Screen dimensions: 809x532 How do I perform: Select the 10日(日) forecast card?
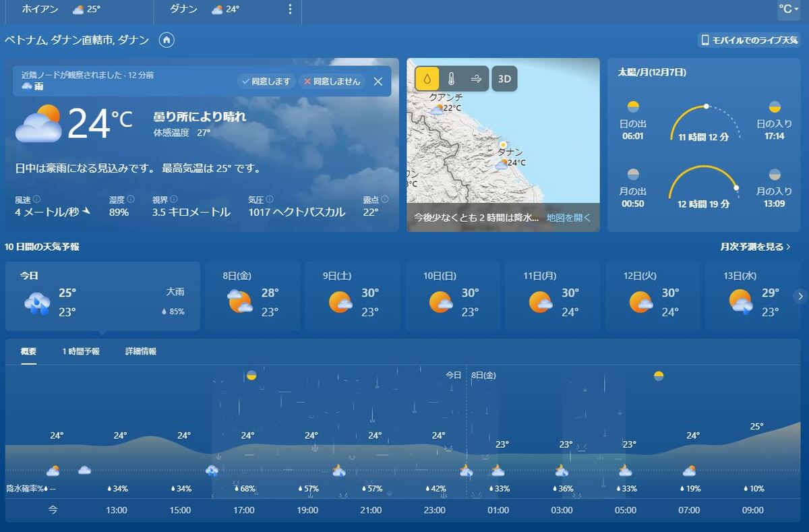pyautogui.click(x=452, y=296)
